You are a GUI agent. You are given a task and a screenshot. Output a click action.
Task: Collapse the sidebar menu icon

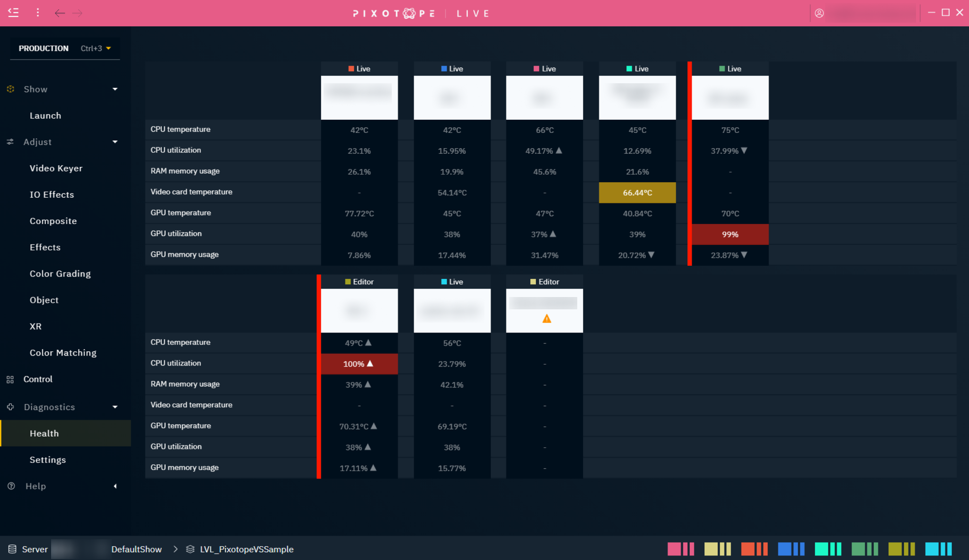click(x=13, y=13)
